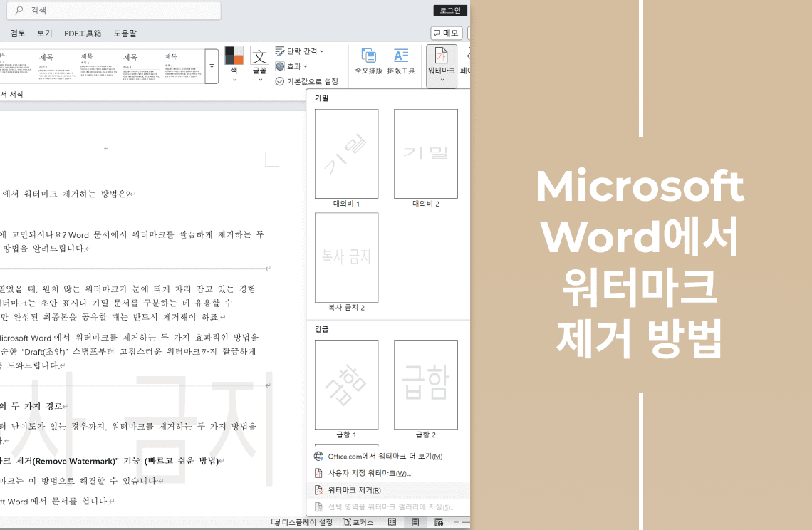The image size is (812, 530).
Task: Switch to print layout view icon
Action: click(x=415, y=522)
